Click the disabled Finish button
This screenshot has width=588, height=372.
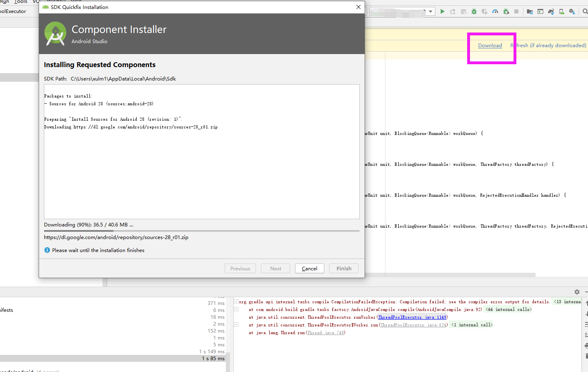(344, 268)
